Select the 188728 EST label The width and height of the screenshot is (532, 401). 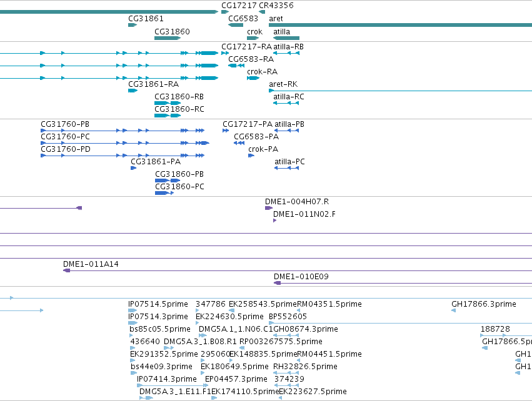pyautogui.click(x=495, y=329)
